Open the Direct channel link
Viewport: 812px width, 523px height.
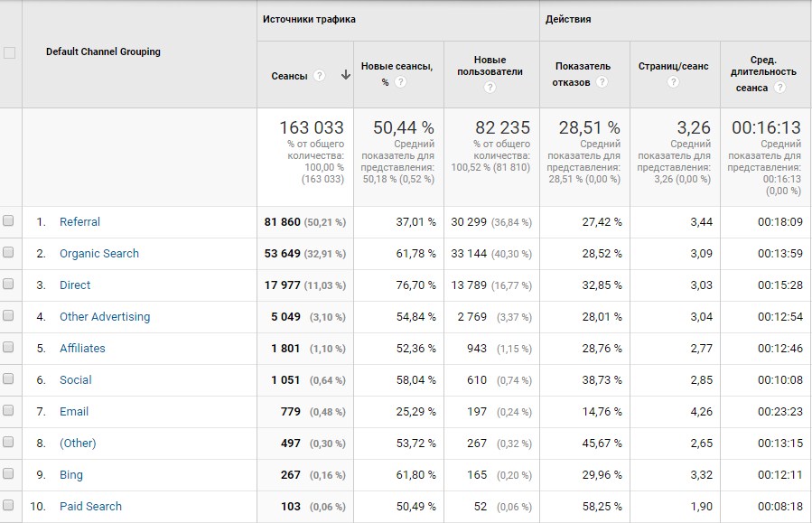pyautogui.click(x=75, y=285)
